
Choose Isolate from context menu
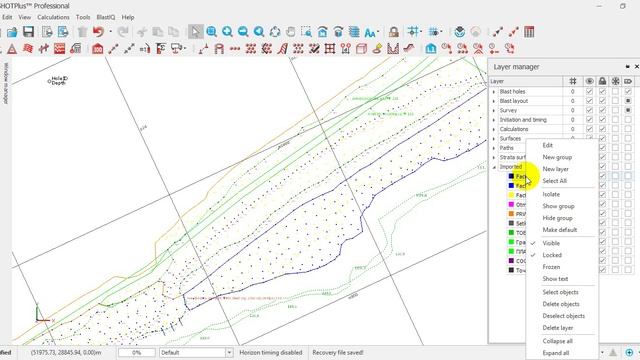551,194
